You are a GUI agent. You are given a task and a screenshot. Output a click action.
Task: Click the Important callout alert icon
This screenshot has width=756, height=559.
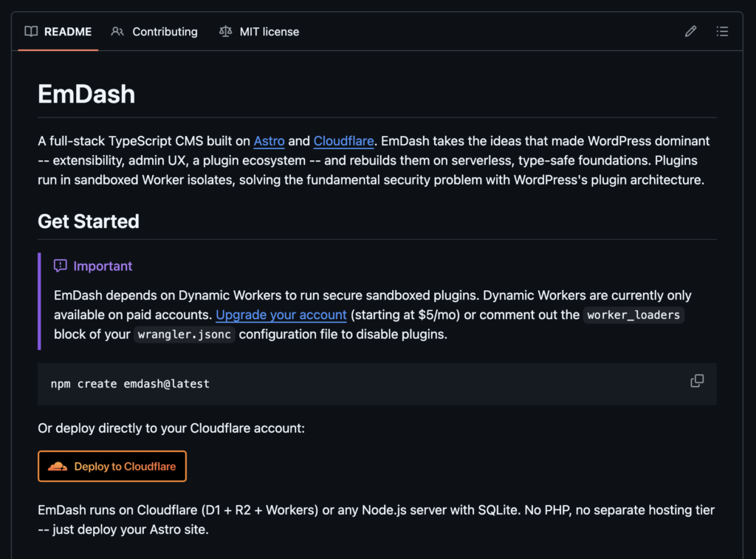pyautogui.click(x=60, y=265)
